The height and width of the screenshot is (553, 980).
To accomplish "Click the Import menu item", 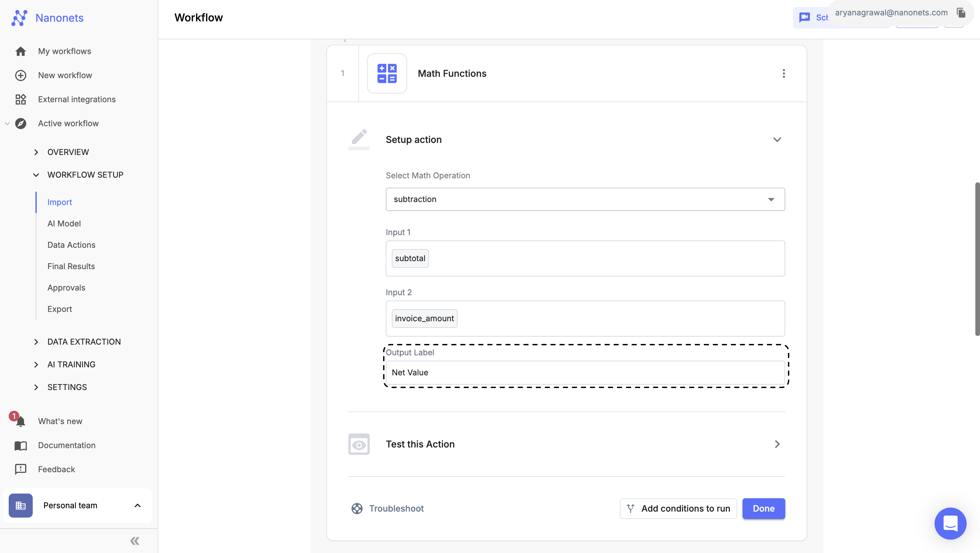I will (59, 202).
